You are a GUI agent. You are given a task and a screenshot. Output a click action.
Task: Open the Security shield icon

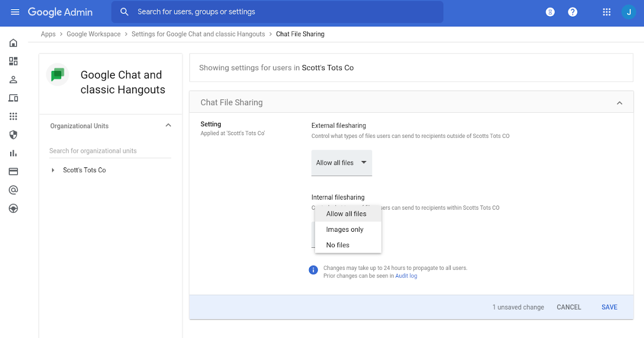coord(13,135)
